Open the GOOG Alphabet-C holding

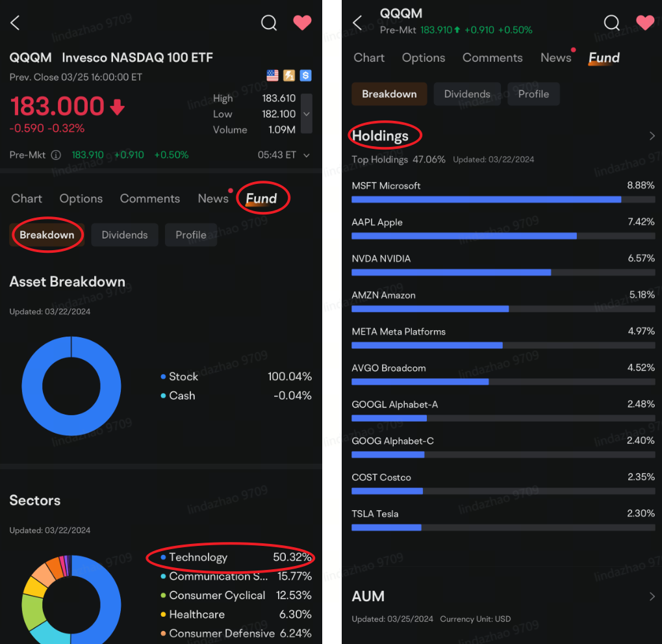503,447
